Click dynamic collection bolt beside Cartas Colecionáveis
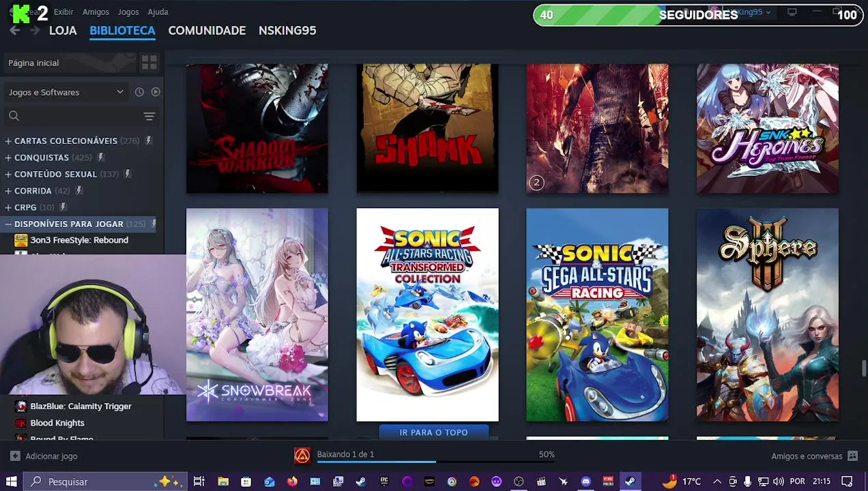868x491 pixels. pos(148,140)
